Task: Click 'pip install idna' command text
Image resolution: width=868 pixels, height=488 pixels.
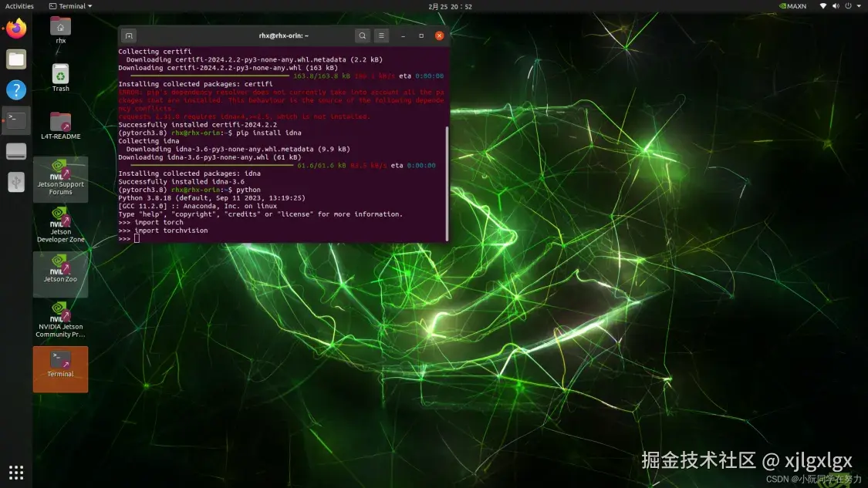Action: click(269, 133)
